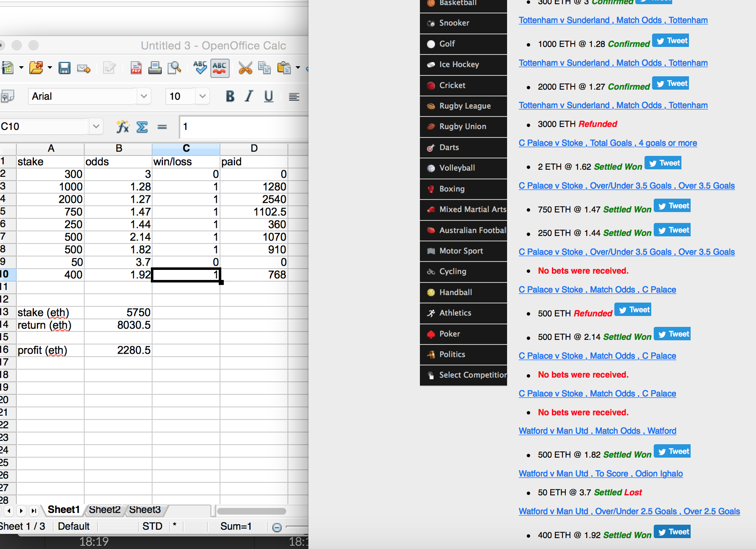Open Cricket in sports sidebar
The height and width of the screenshot is (549, 756).
coord(463,85)
